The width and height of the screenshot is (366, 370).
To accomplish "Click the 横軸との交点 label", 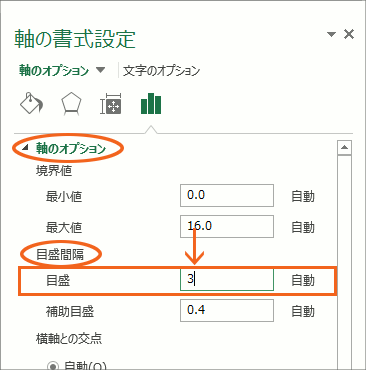I will click(69, 338).
